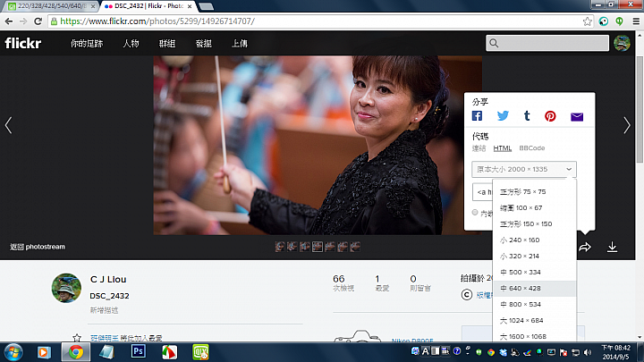Click the copyright symbol icon
The width and height of the screenshot is (644, 362).
pos(467,295)
